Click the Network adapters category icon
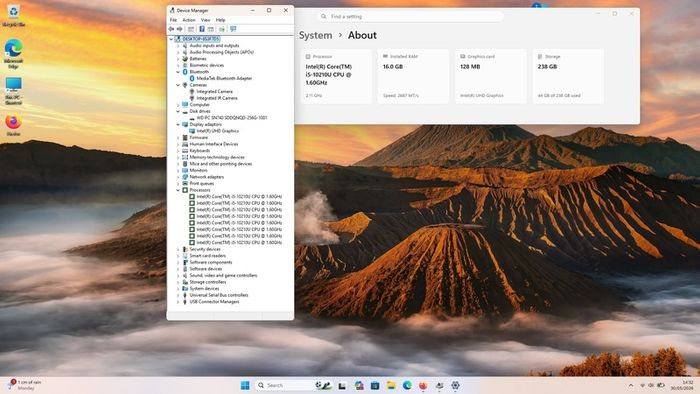Screen dimensions: 700x394 185,177
